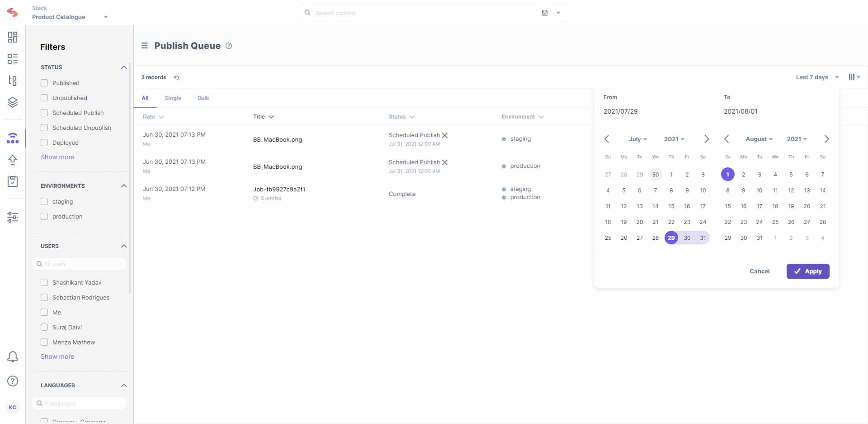Check the Me user filter
The width and height of the screenshot is (868, 424).
pos(44,312)
